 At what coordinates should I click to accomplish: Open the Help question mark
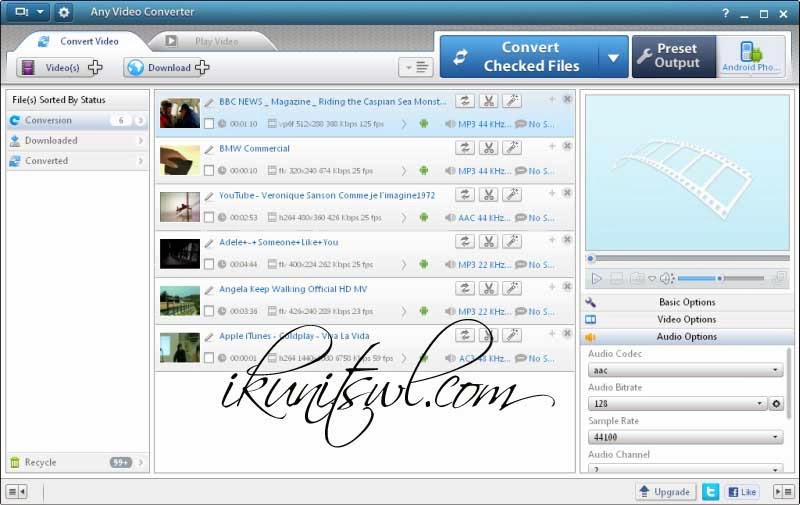tap(726, 13)
